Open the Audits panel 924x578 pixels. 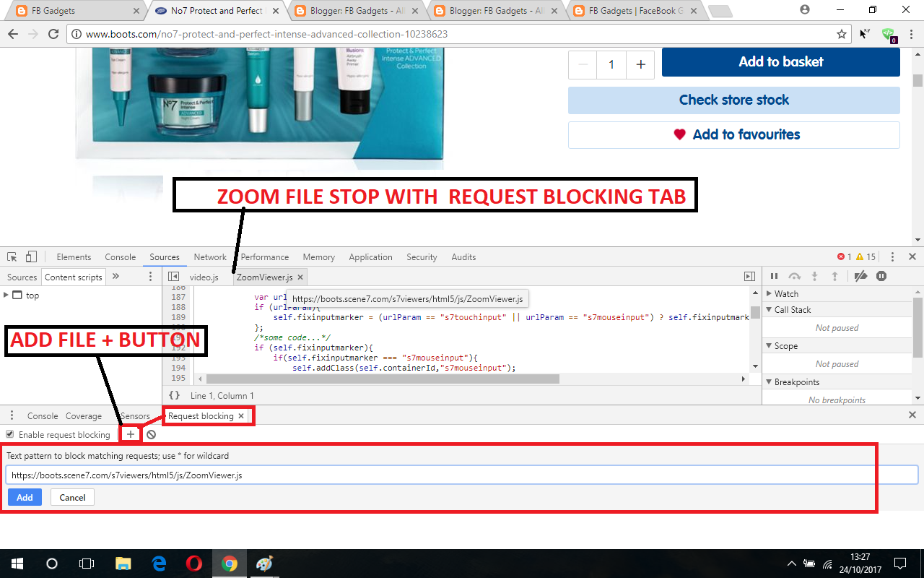[x=463, y=256]
